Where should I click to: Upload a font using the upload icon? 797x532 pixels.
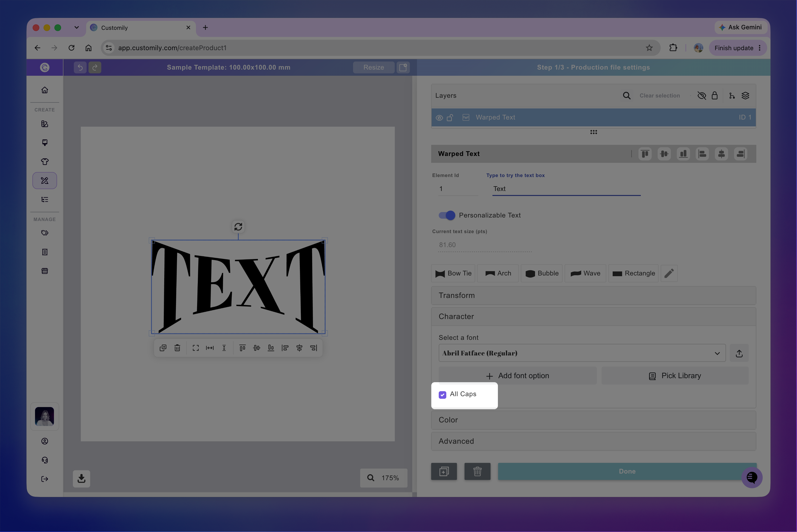739,353
